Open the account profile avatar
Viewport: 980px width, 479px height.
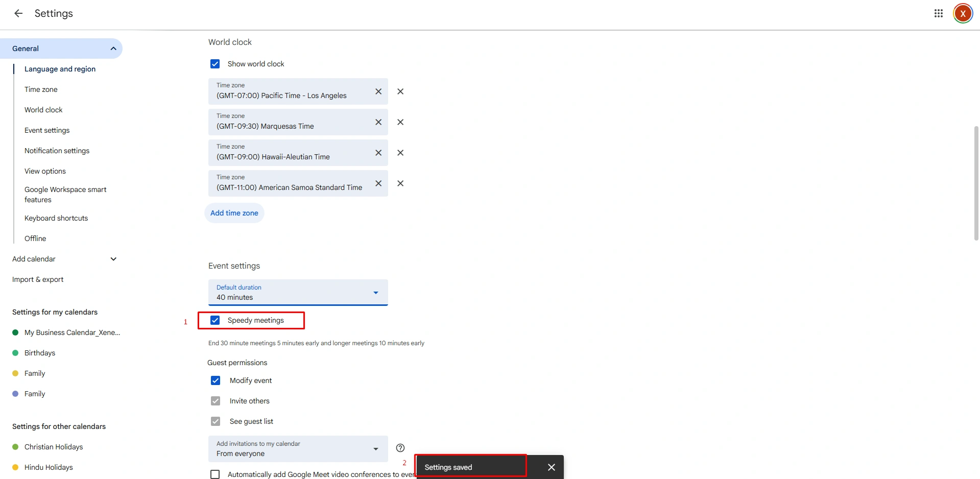coord(963,13)
